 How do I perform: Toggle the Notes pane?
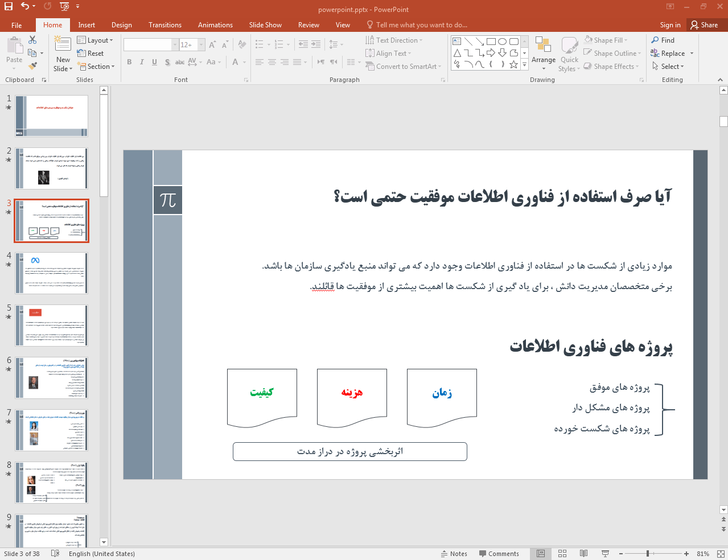pyautogui.click(x=454, y=554)
